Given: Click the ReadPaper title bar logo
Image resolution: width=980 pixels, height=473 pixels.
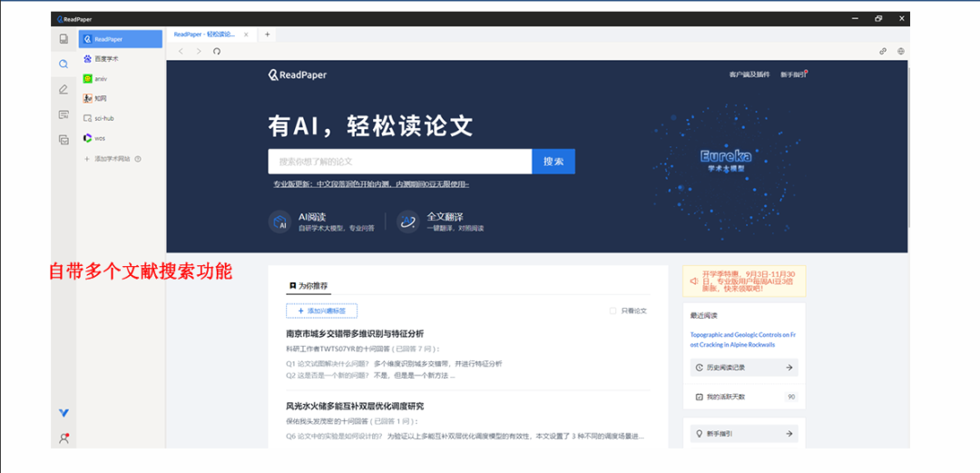Looking at the screenshot, I should pyautogui.click(x=73, y=19).
